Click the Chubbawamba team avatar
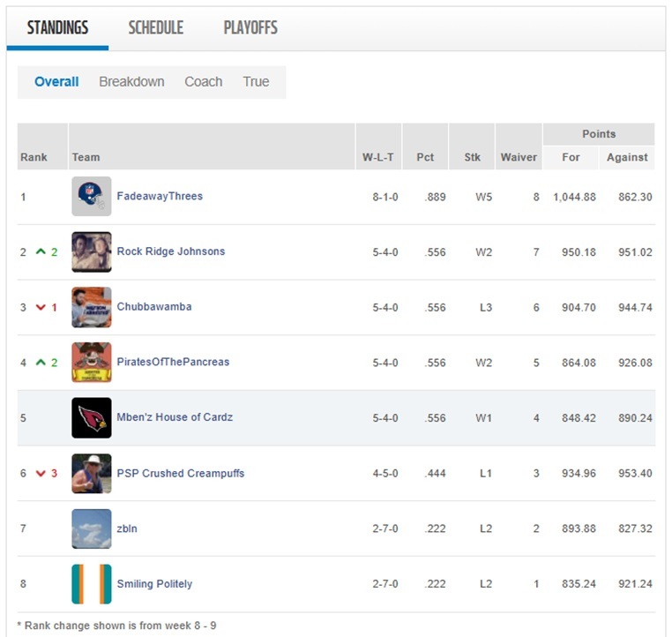Image resolution: width=672 pixels, height=637 pixels. (92, 307)
